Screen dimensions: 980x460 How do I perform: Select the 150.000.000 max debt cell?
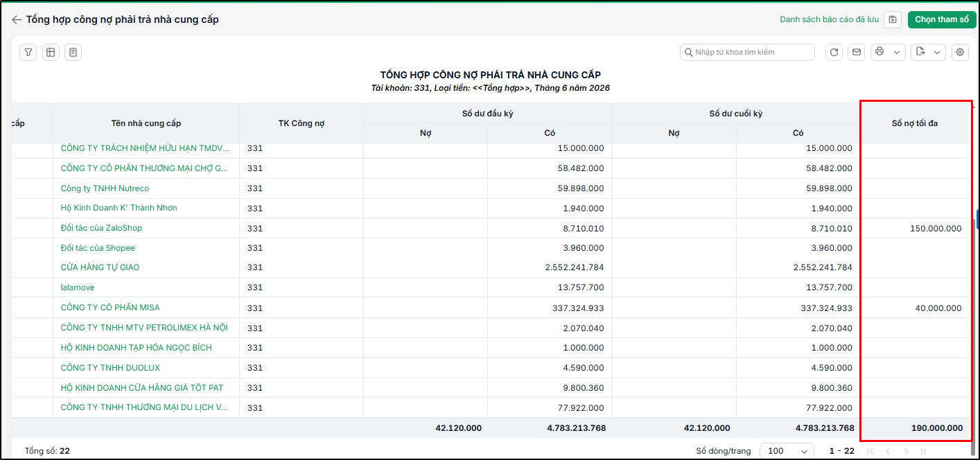tap(936, 229)
